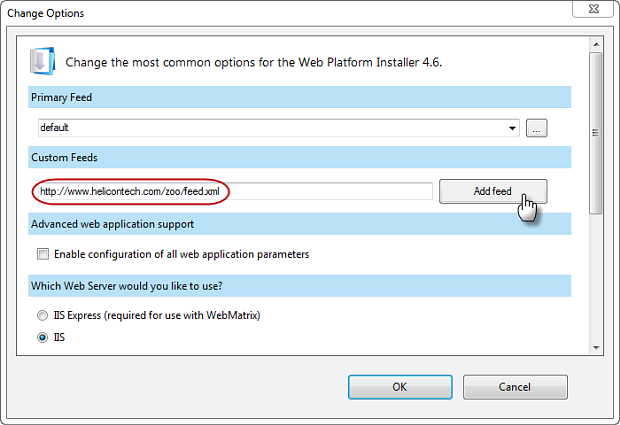The image size is (620, 425).
Task: Click the Advanced web application support header
Action: [x=300, y=223]
